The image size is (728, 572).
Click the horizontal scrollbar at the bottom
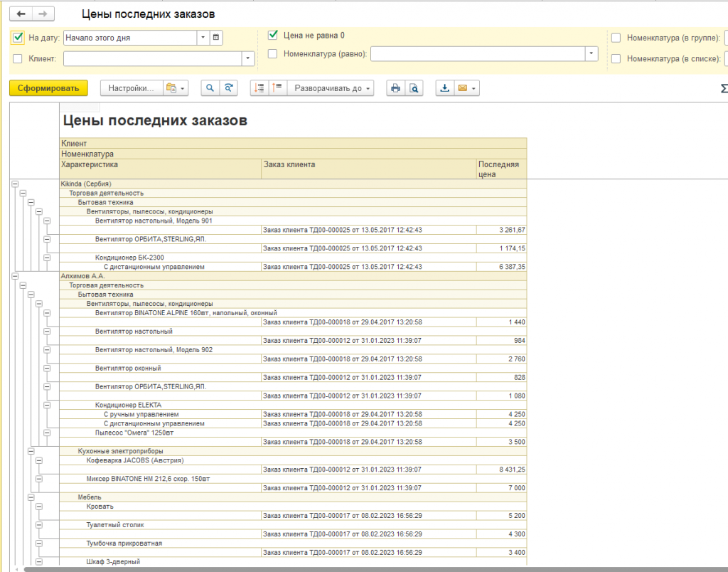355,568
